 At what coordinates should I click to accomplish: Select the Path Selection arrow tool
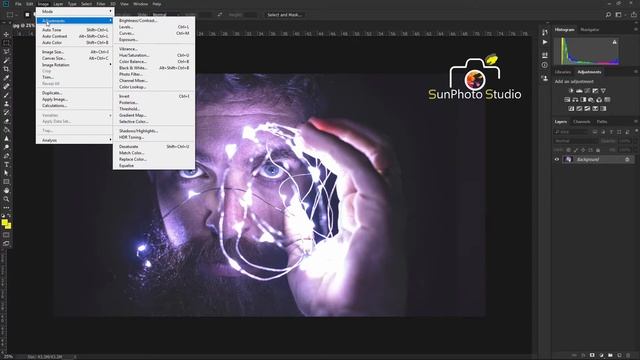(6, 173)
